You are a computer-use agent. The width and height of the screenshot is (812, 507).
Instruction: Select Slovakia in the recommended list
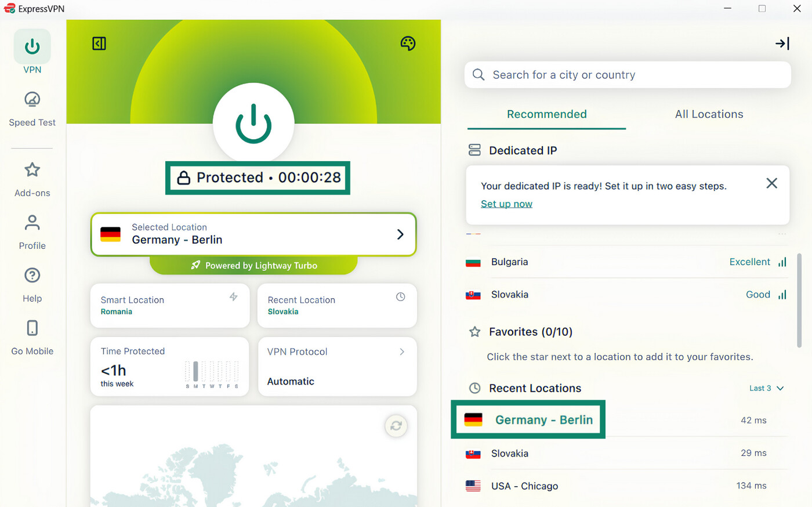[x=626, y=295]
